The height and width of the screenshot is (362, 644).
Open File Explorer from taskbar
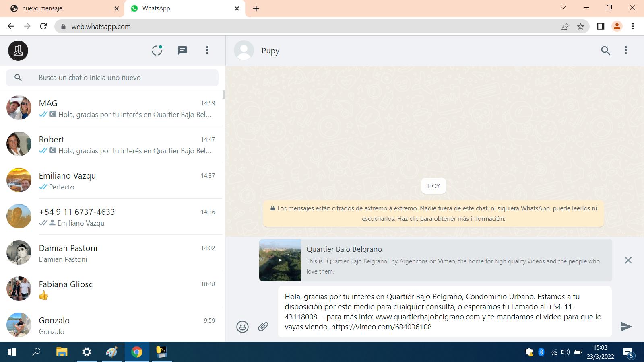point(62,352)
